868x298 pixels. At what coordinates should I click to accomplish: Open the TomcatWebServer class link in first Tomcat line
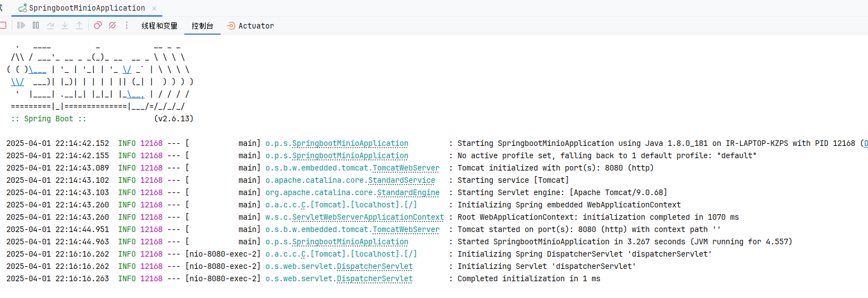pos(406,168)
